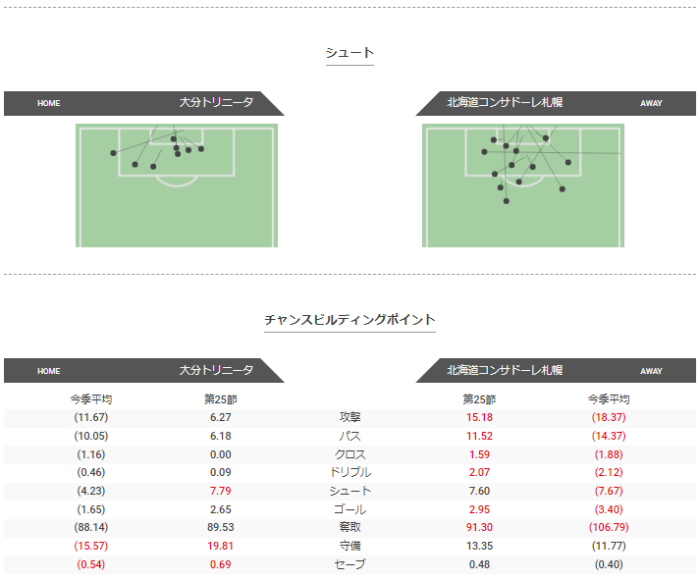Select 大分トリニータ header above the shot map

point(216,103)
